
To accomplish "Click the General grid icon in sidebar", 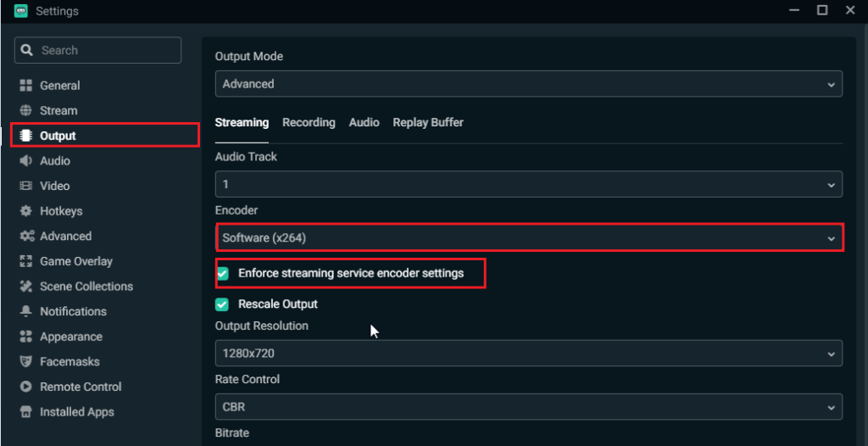I will tap(26, 86).
